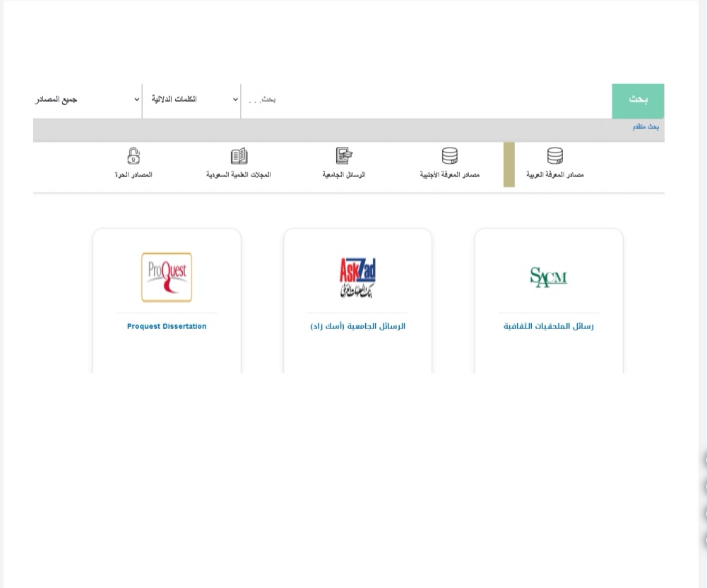Follow the رسائل الملحقيات الثقافية link
Screen dimensions: 707x588
tap(549, 326)
